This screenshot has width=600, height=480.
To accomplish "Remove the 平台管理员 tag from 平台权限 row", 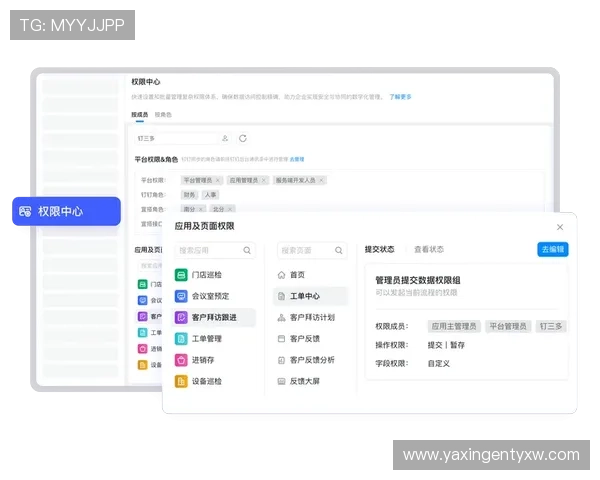I will tap(218, 180).
